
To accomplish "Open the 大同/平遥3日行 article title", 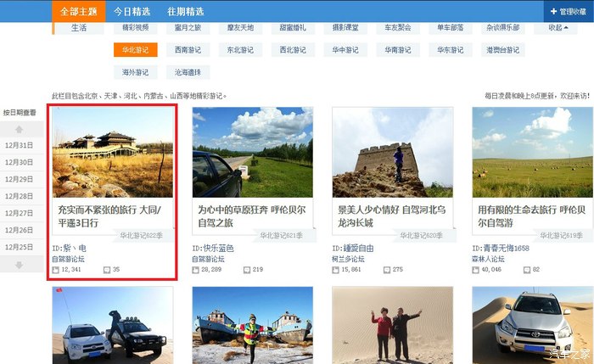I will point(113,215).
